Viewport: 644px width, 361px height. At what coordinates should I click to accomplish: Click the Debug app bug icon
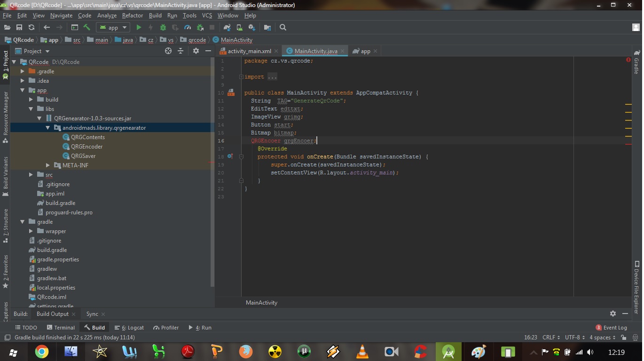click(163, 28)
